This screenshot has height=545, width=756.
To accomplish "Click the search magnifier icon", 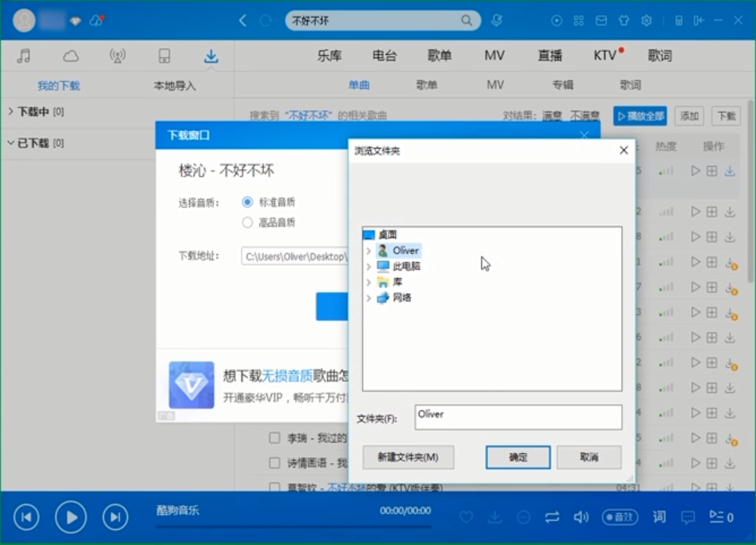I will coord(466,20).
